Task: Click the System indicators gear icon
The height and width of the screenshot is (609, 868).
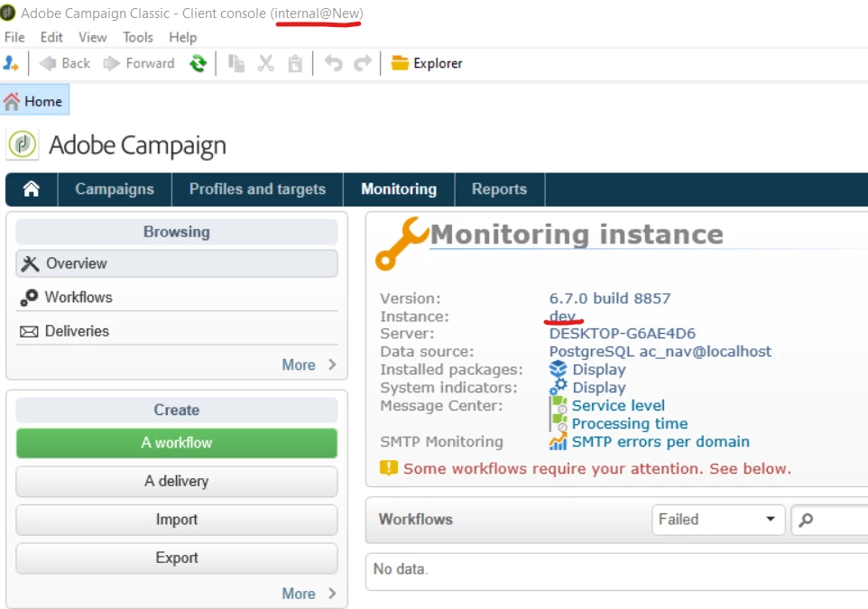Action: [x=558, y=387]
